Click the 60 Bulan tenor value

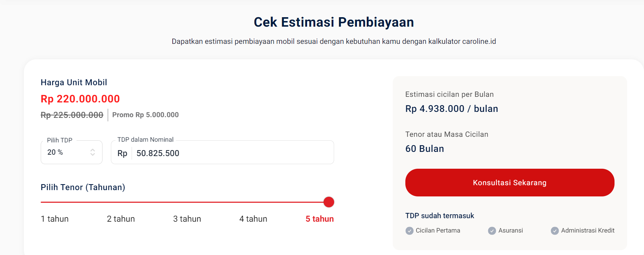click(424, 149)
